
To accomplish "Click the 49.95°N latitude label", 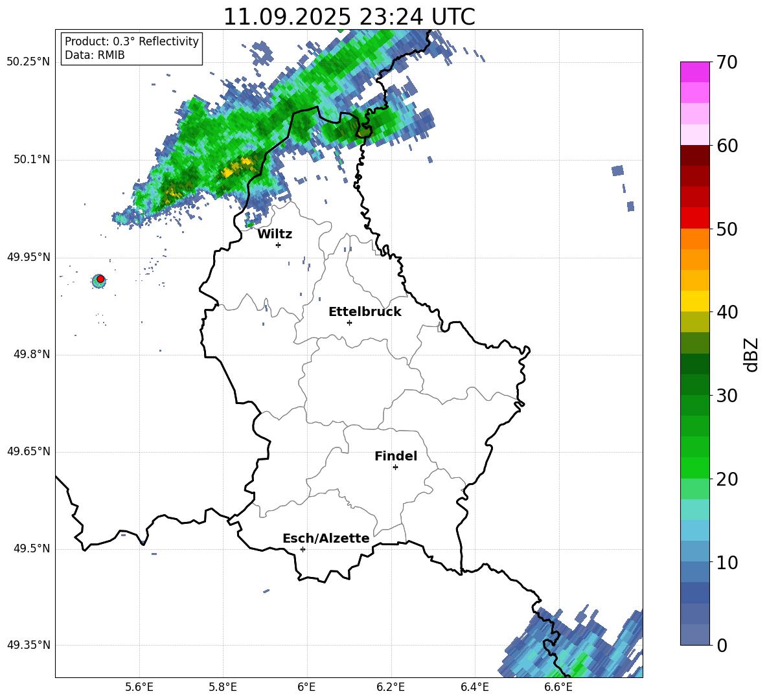I will [x=28, y=257].
